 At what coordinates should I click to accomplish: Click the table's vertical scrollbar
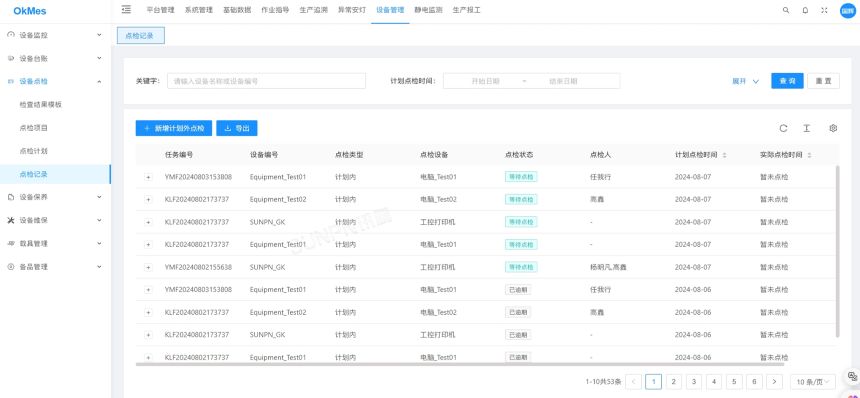(837, 251)
